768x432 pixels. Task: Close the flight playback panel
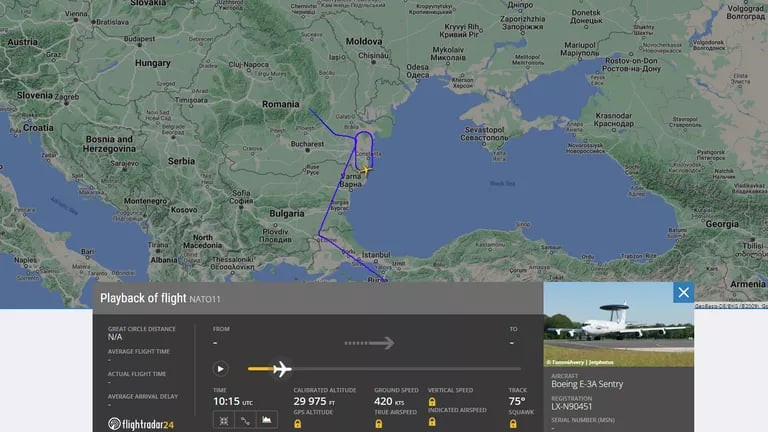point(683,292)
